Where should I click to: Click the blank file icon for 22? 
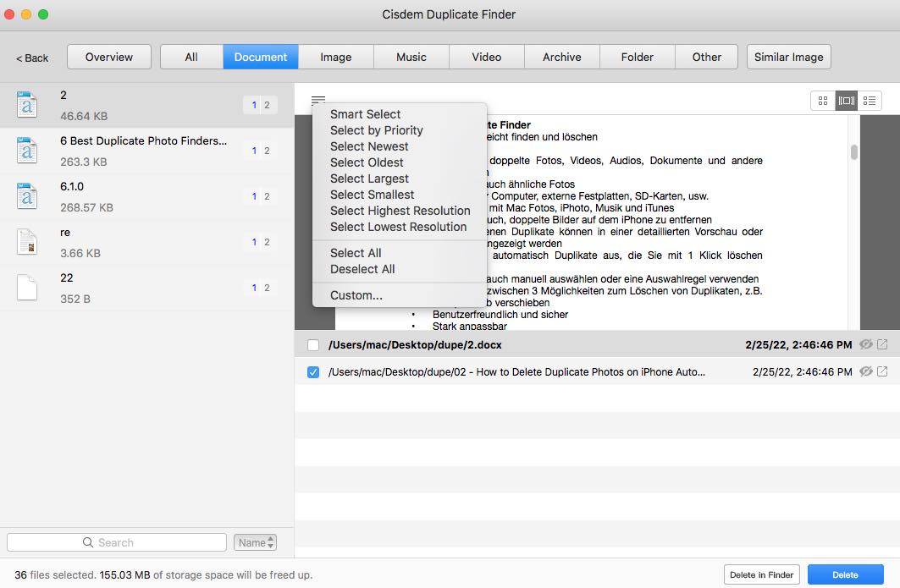tap(27, 288)
